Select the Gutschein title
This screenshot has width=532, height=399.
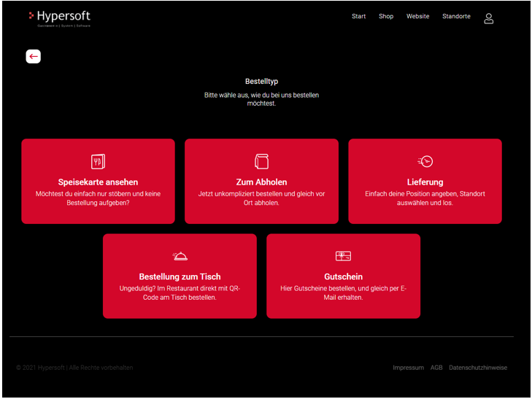click(x=343, y=277)
